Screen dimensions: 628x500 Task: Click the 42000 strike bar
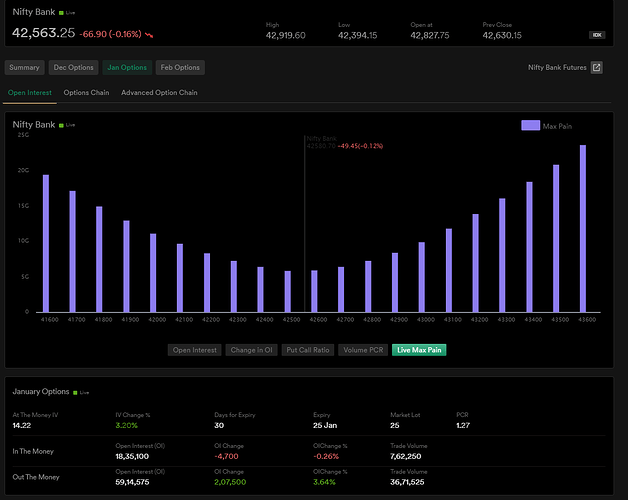(153, 273)
